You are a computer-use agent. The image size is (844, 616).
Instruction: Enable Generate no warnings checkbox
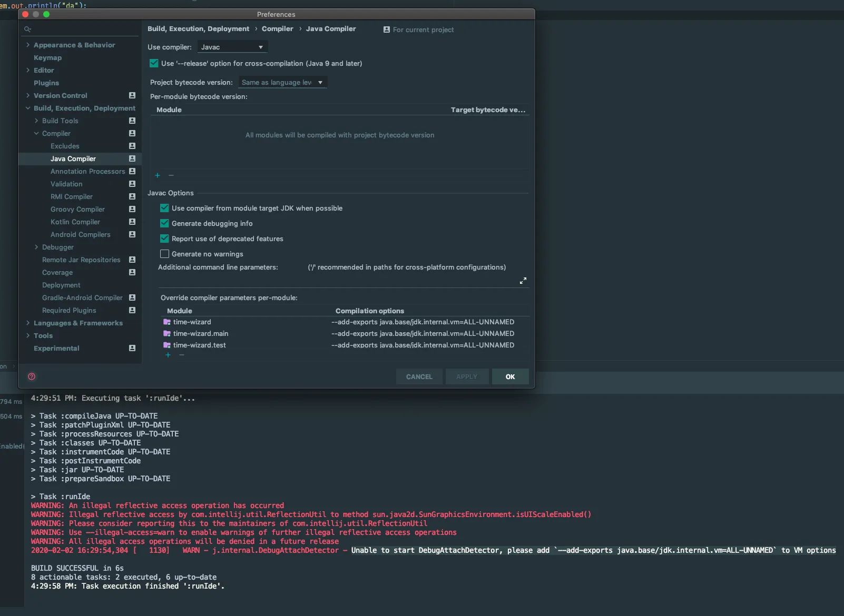(x=164, y=254)
